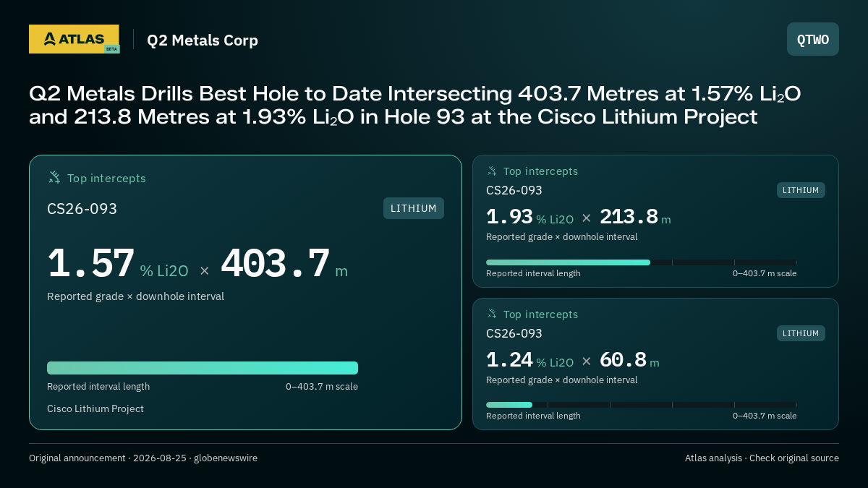Select the 213.8 interval value
868x488 pixels.
[629, 217]
